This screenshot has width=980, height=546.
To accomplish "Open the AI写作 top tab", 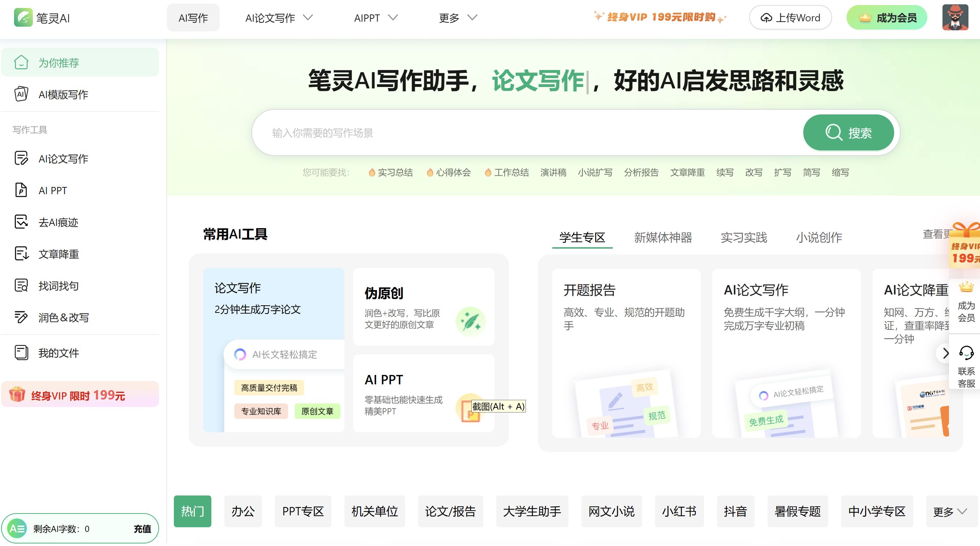I will [x=193, y=18].
